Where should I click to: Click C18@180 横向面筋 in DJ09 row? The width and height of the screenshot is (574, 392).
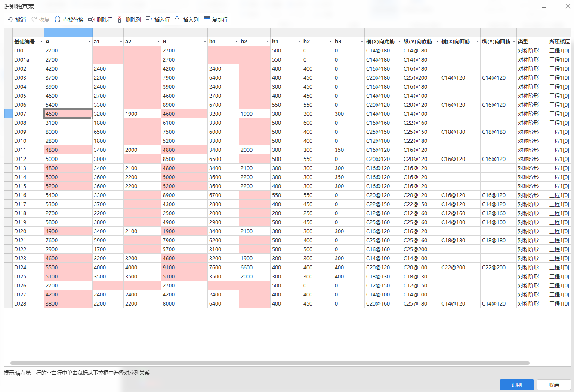[x=460, y=132]
